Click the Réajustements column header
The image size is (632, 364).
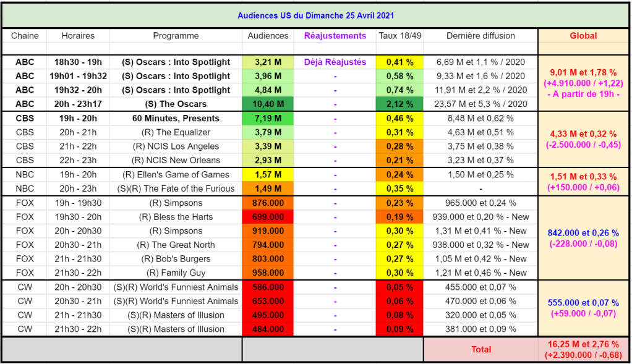click(x=335, y=36)
